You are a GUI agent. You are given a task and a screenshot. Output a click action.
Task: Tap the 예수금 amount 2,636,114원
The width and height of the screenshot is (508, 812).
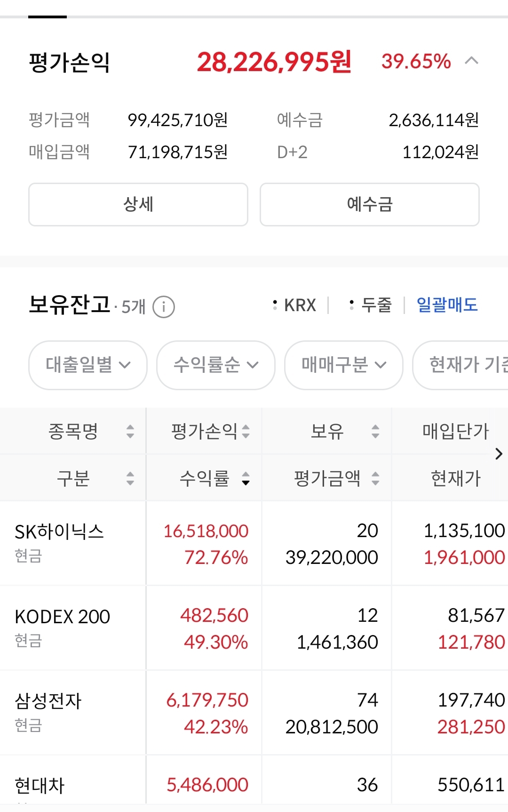pyautogui.click(x=434, y=120)
